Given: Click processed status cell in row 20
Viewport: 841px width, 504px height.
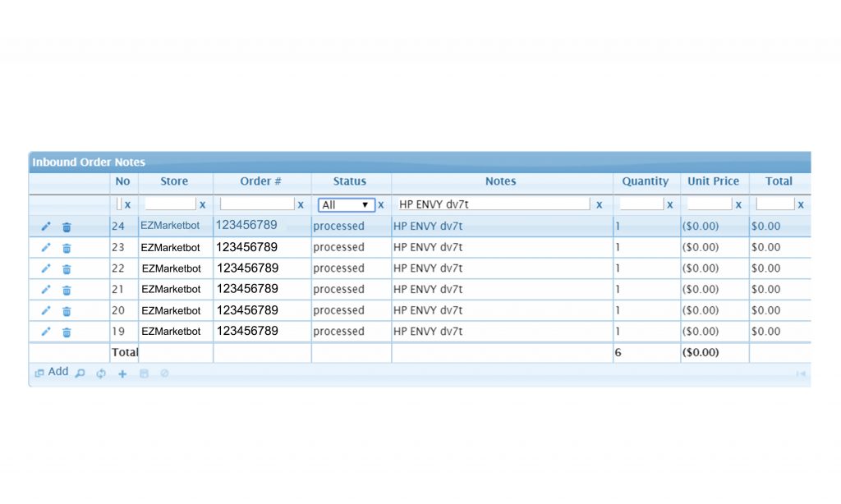Looking at the screenshot, I should click(352, 310).
